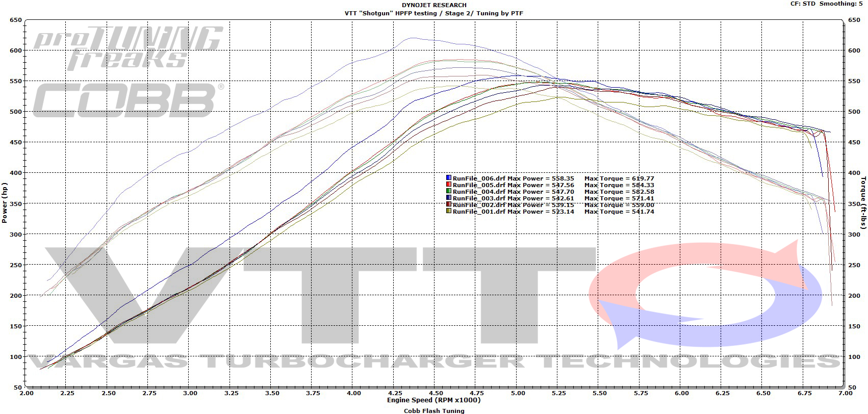Click the blue RunFile_006 legend swatch

pyautogui.click(x=449, y=178)
